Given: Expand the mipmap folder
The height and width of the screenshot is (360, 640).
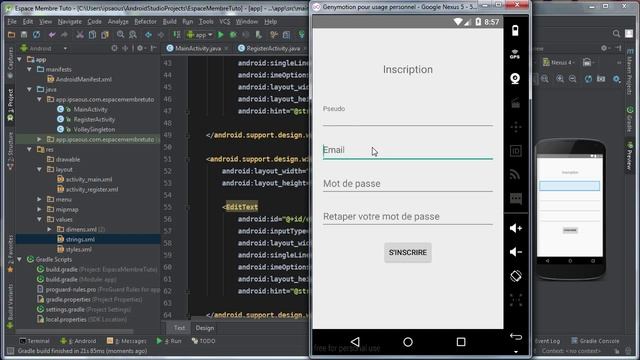Looking at the screenshot, I should (39, 209).
